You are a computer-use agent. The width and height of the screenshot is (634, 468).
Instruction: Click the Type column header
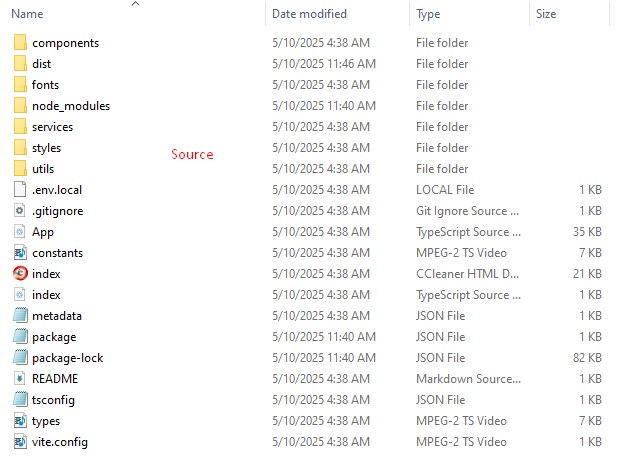coord(428,14)
